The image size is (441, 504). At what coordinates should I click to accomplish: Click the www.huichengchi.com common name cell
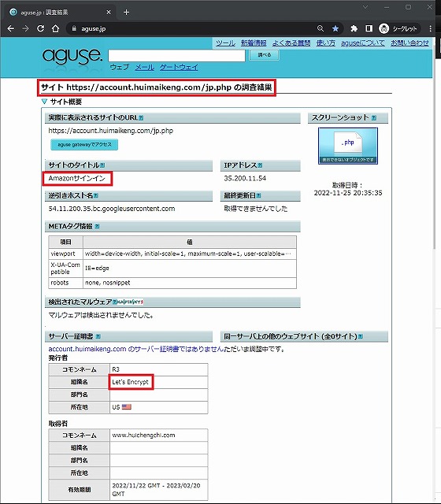[159, 435]
